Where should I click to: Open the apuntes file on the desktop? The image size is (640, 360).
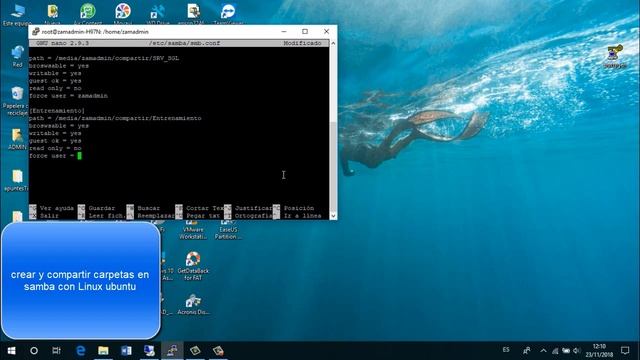pyautogui.click(x=16, y=180)
